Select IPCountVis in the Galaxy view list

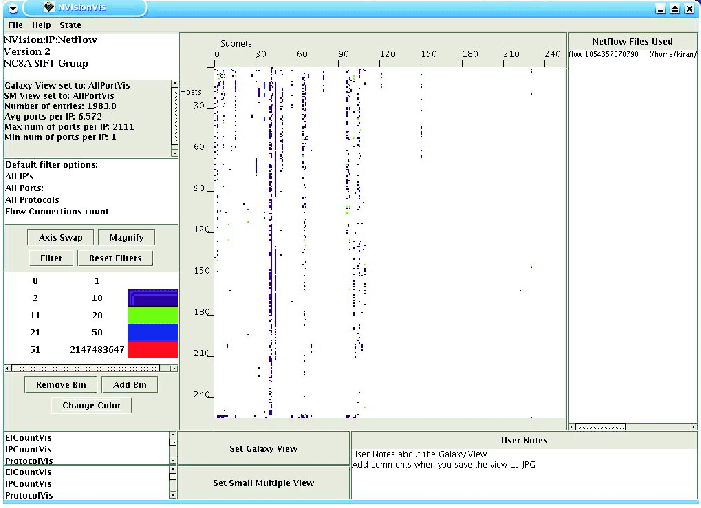29,448
